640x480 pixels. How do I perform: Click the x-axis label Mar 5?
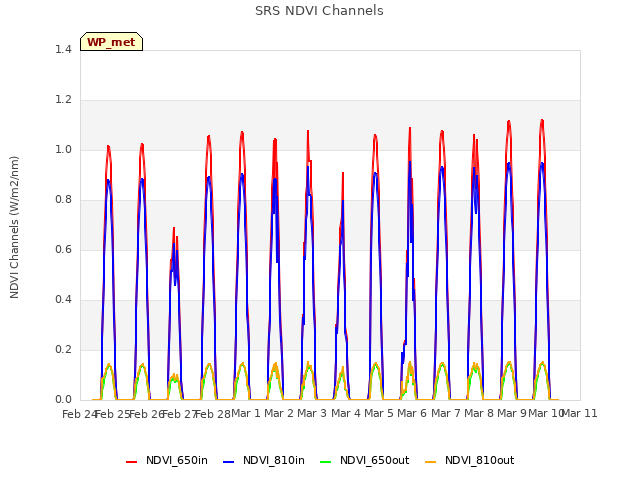[379, 414]
